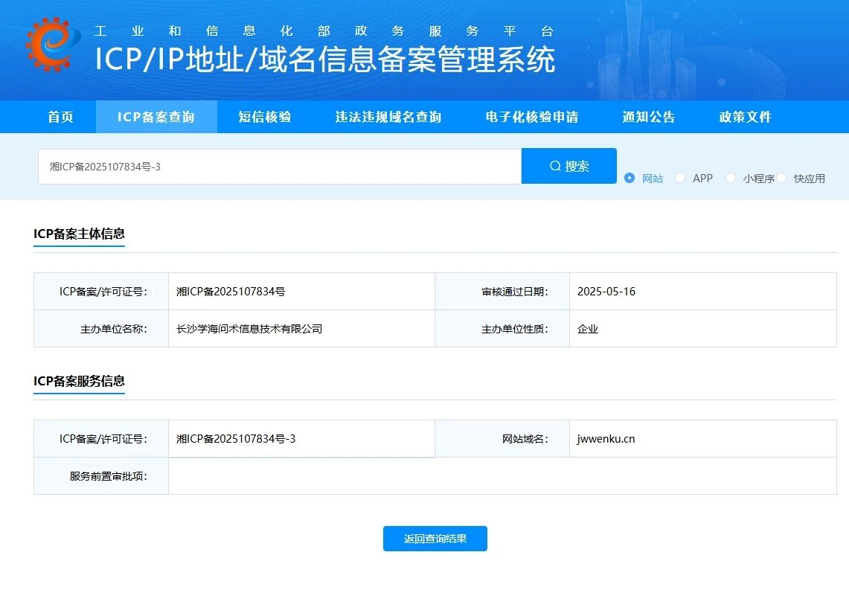Open the 首页 menu item
The width and height of the screenshot is (849, 616).
(x=60, y=117)
